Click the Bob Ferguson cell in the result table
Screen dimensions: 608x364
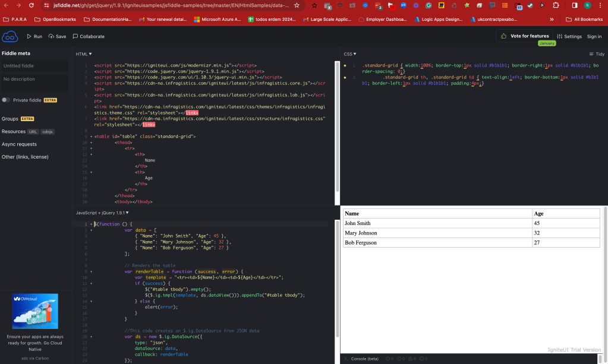click(437, 242)
